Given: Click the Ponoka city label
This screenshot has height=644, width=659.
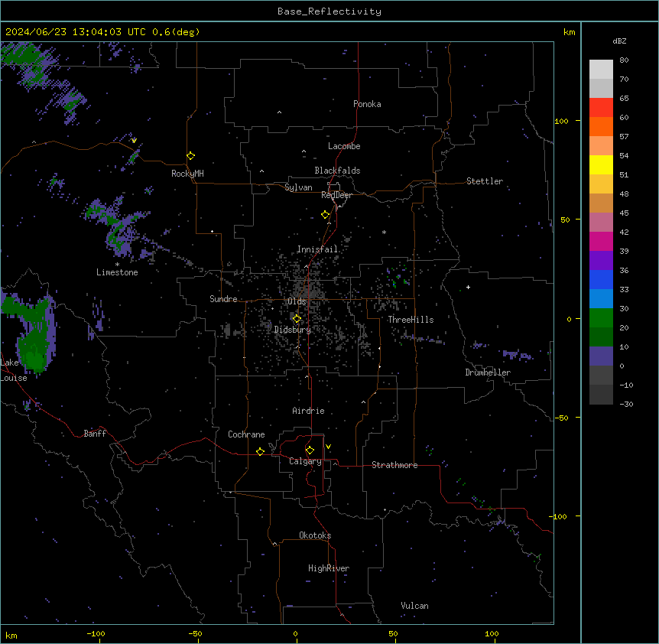Looking at the screenshot, I should (x=367, y=104).
